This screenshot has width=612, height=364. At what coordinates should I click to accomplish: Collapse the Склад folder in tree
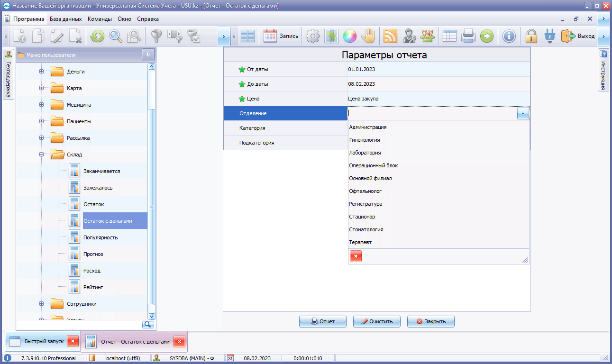point(42,155)
